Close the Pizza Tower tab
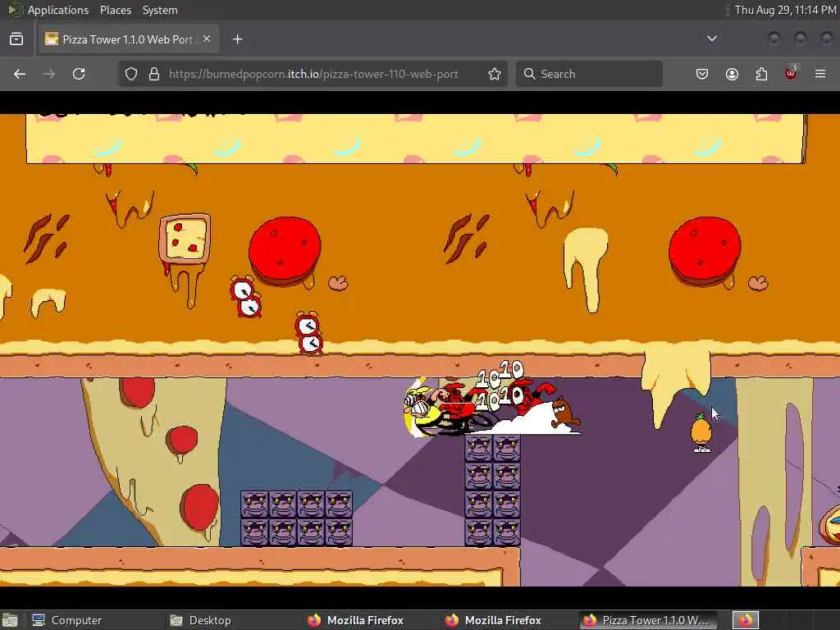The width and height of the screenshot is (840, 630). pyautogui.click(x=207, y=39)
